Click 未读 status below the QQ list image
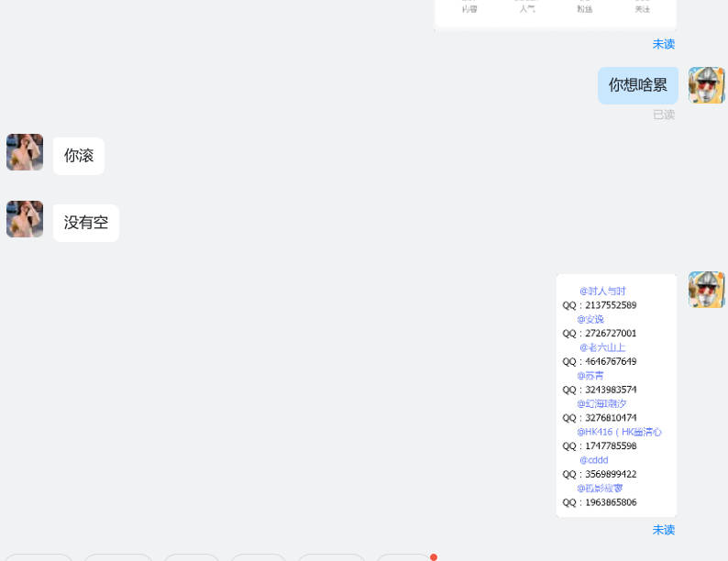This screenshot has height=561, width=728. point(663,530)
